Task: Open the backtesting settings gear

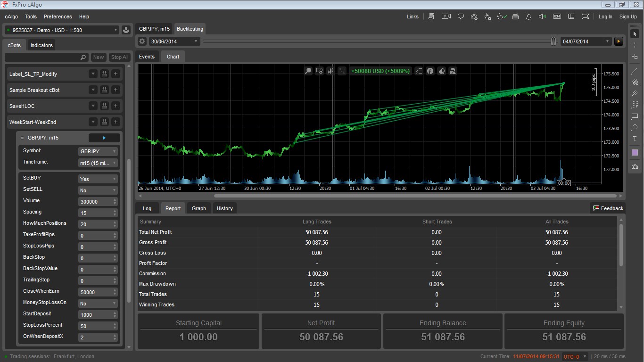Action: pyautogui.click(x=142, y=41)
